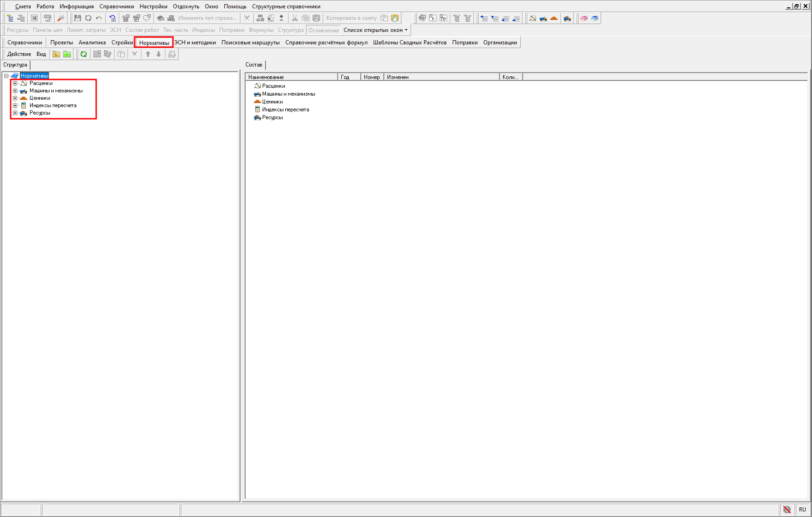This screenshot has width=812, height=517.
Task: Click the Организации toolbar button
Action: (x=500, y=43)
